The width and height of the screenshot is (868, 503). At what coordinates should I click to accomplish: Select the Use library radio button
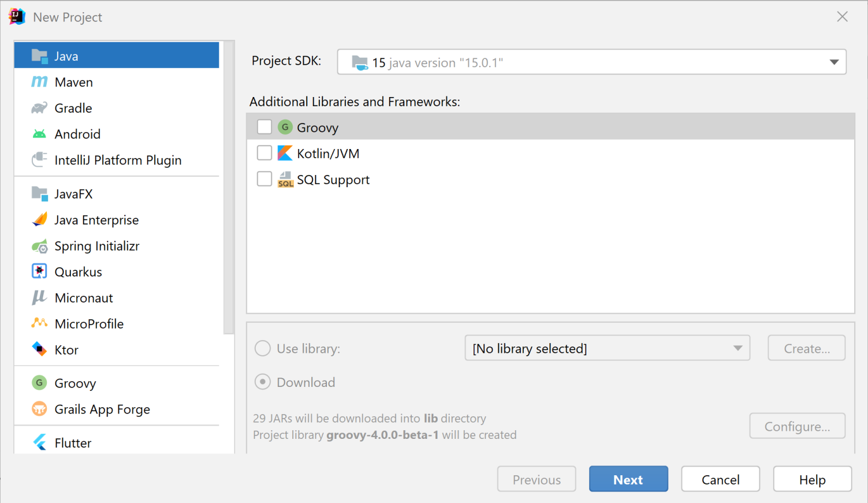click(263, 348)
